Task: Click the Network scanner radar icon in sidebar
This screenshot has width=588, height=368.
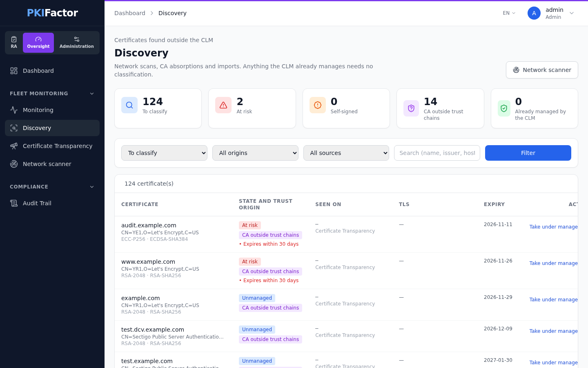Action: pos(14,164)
